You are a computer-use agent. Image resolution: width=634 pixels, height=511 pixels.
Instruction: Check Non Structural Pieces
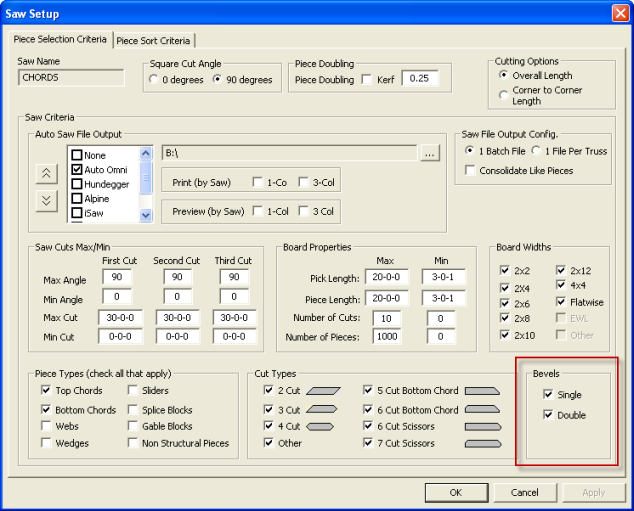[133, 443]
